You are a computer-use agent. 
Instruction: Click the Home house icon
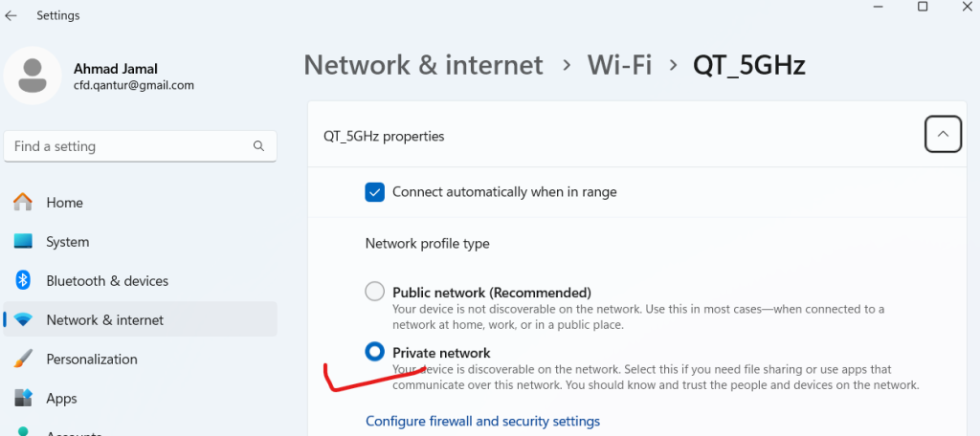click(23, 203)
